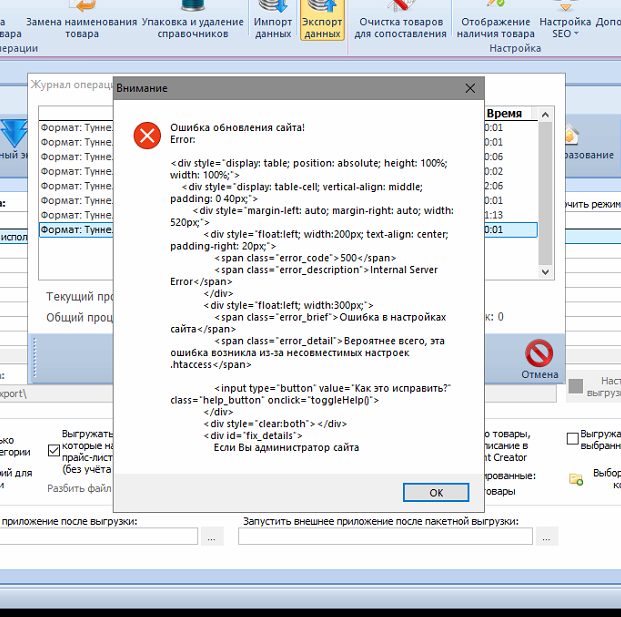Click Разбить файл label

tap(79, 488)
